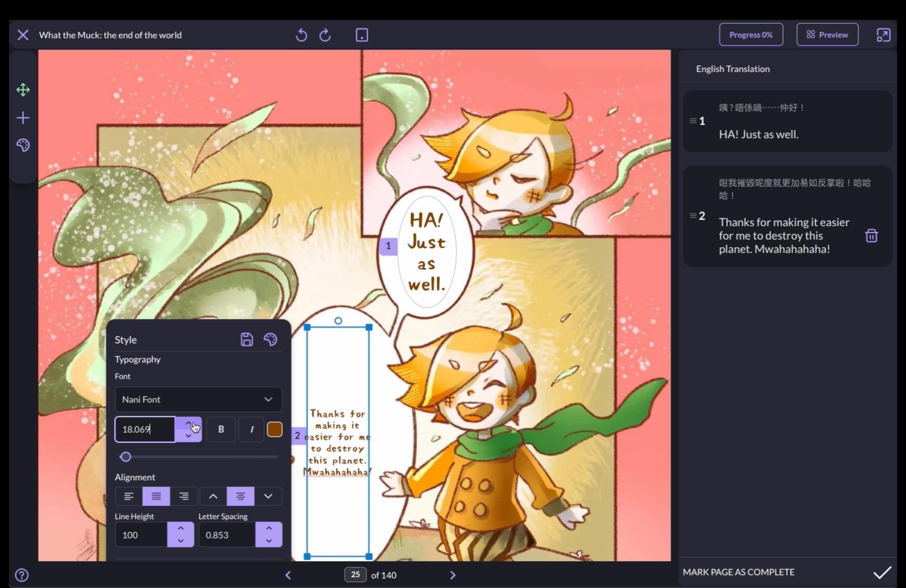Click the Letter Spacing field 0.853
This screenshot has width=906, height=588.
tap(227, 535)
